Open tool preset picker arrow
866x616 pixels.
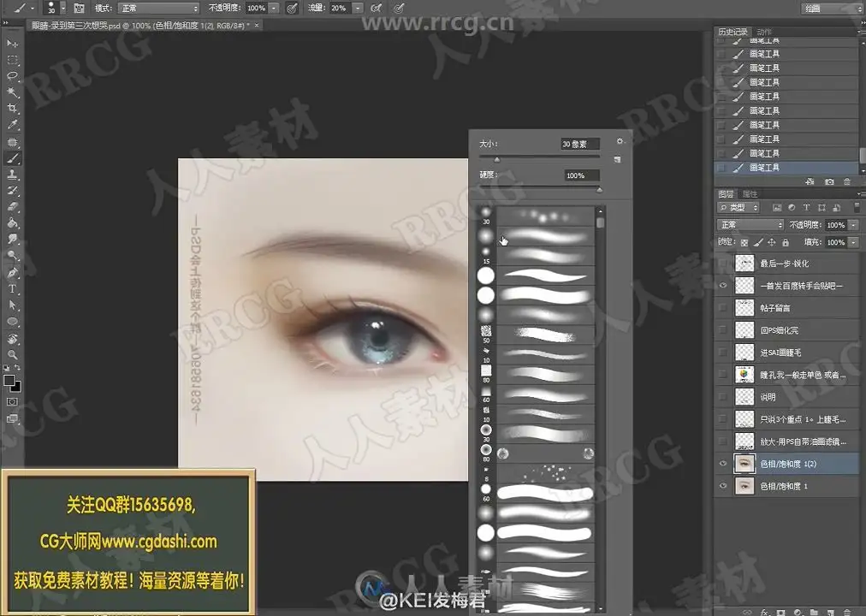coord(33,9)
